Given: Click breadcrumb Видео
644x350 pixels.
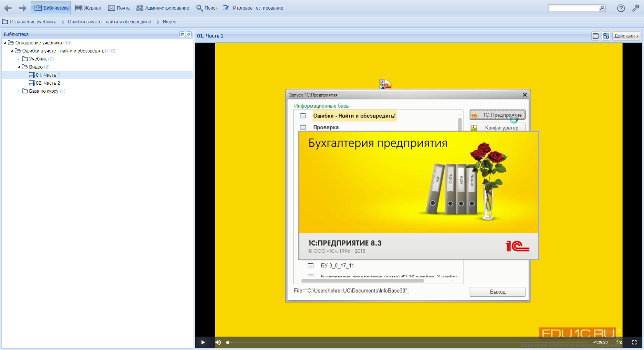Looking at the screenshot, I should click(169, 22).
